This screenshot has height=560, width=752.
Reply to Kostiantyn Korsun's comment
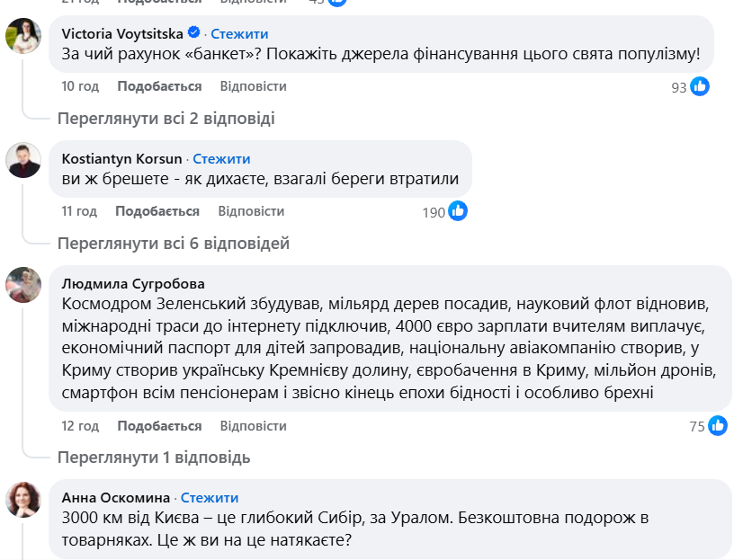pyautogui.click(x=251, y=211)
